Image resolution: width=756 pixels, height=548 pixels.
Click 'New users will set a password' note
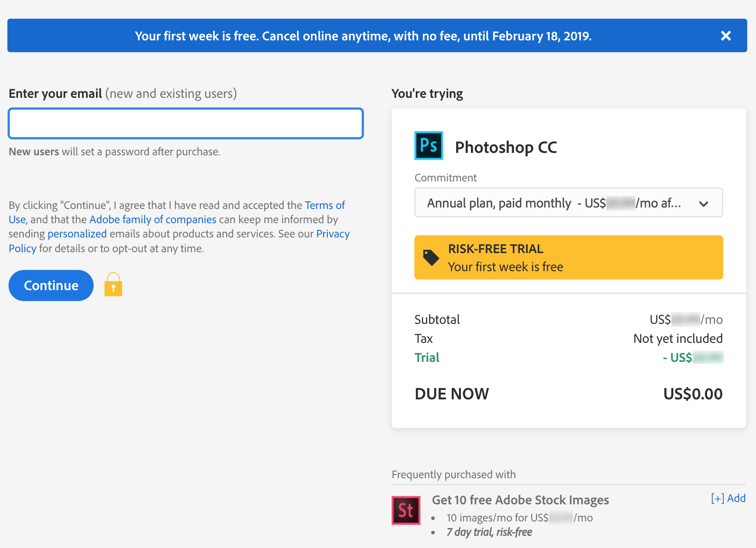(115, 151)
